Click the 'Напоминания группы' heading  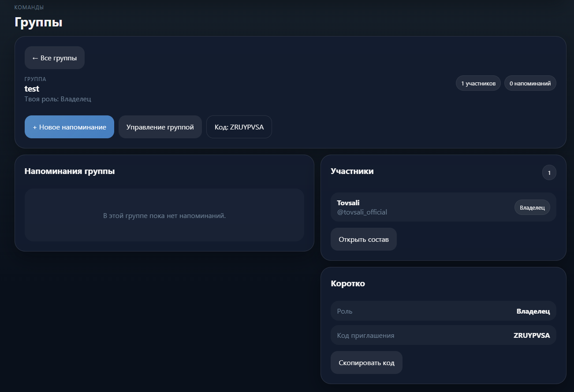coord(70,171)
